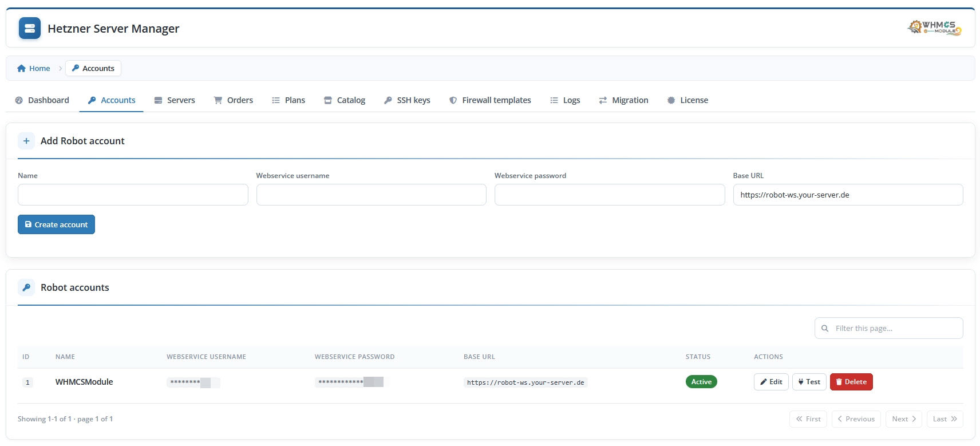Click the Active status badge
The width and height of the screenshot is (980, 446).
(x=701, y=382)
